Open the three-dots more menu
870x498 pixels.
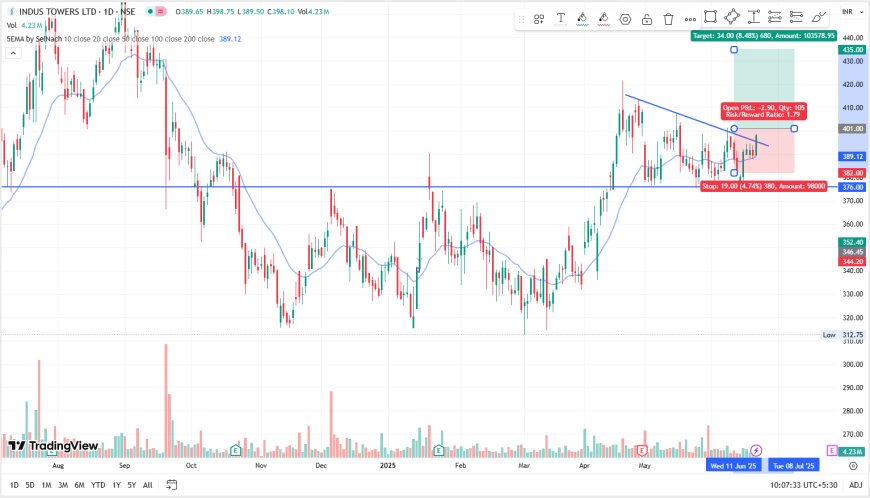pyautogui.click(x=690, y=19)
